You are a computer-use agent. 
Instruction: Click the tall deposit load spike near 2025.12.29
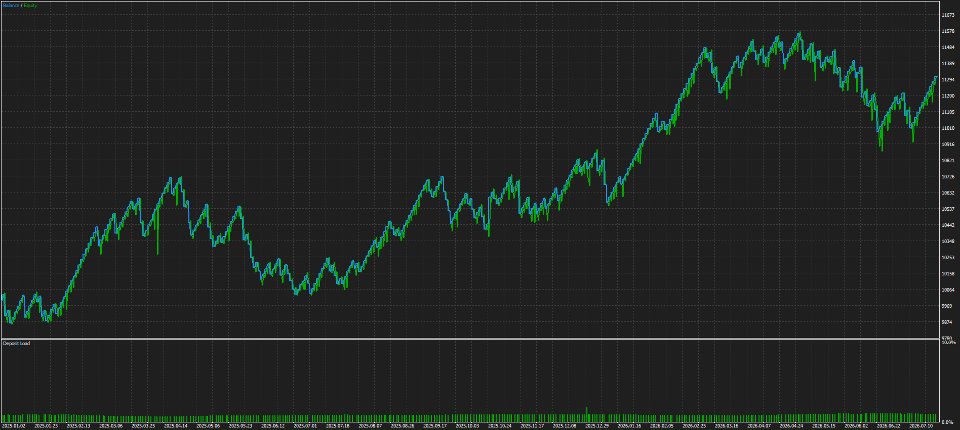tap(587, 413)
